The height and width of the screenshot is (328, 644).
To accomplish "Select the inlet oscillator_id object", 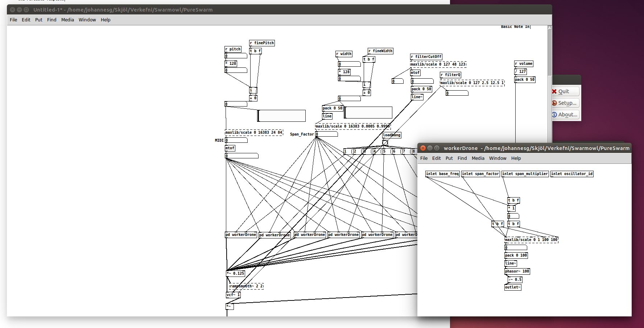I will [x=572, y=174].
